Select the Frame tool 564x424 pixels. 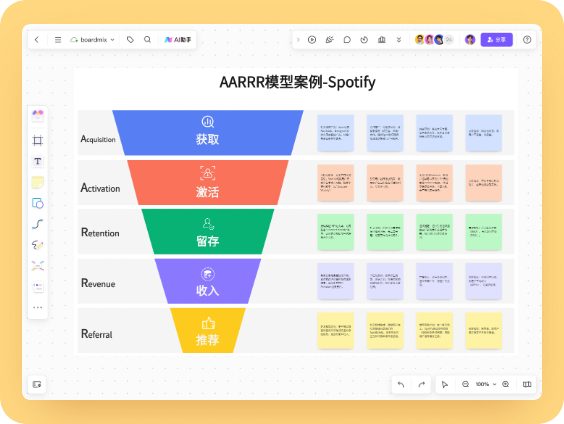pos(38,140)
